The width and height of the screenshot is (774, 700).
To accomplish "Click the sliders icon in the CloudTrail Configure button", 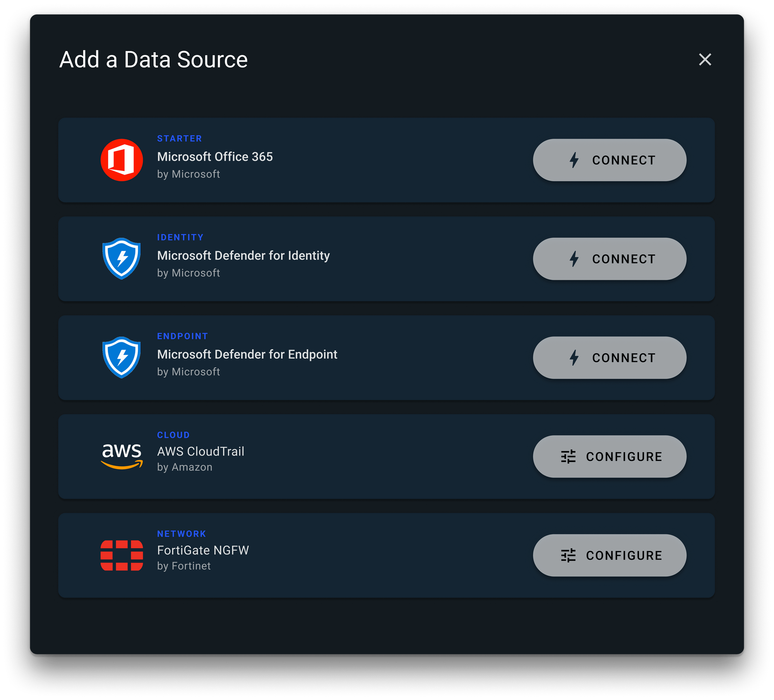I will (568, 457).
